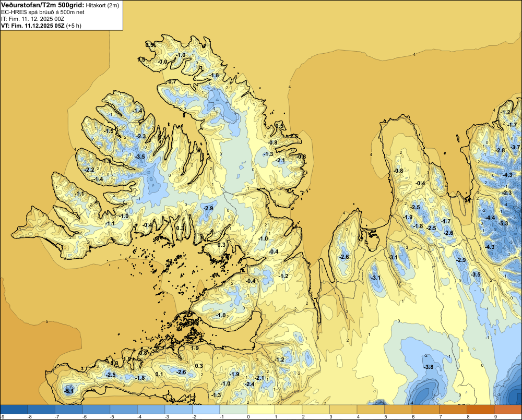Click the '-3' tick label on color scale

point(167,417)
